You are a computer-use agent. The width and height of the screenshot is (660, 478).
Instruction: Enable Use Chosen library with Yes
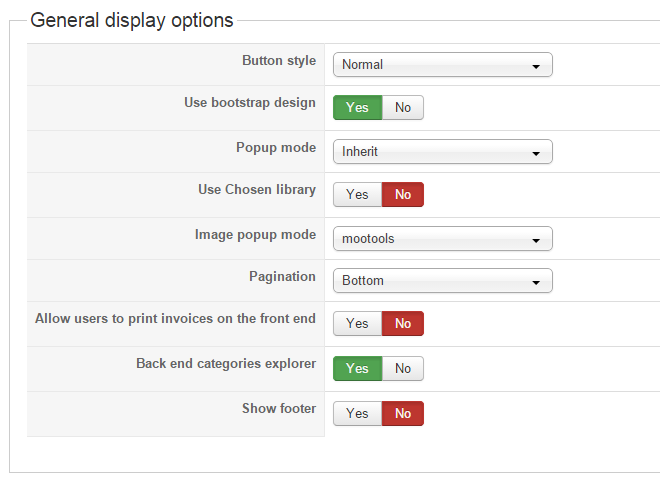point(357,195)
